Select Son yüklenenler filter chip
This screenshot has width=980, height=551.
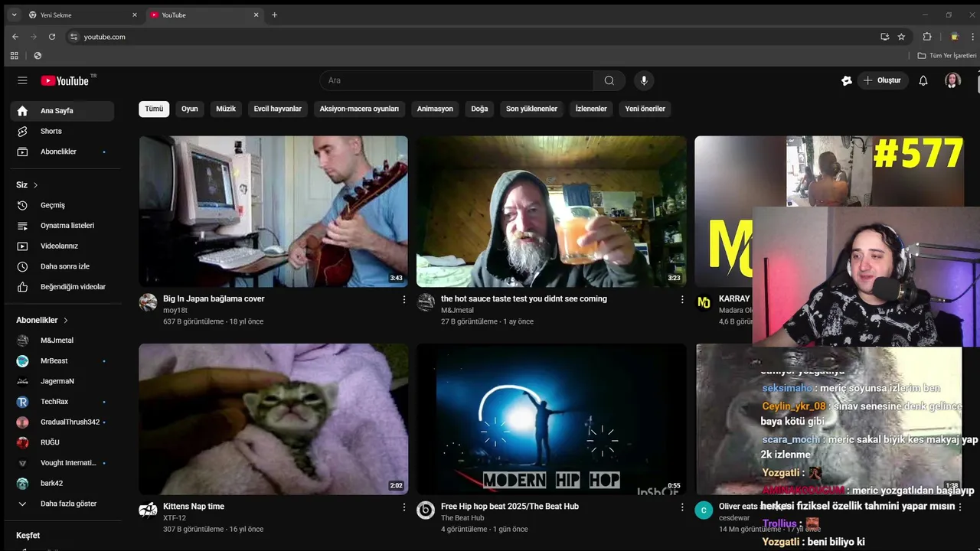pyautogui.click(x=531, y=109)
